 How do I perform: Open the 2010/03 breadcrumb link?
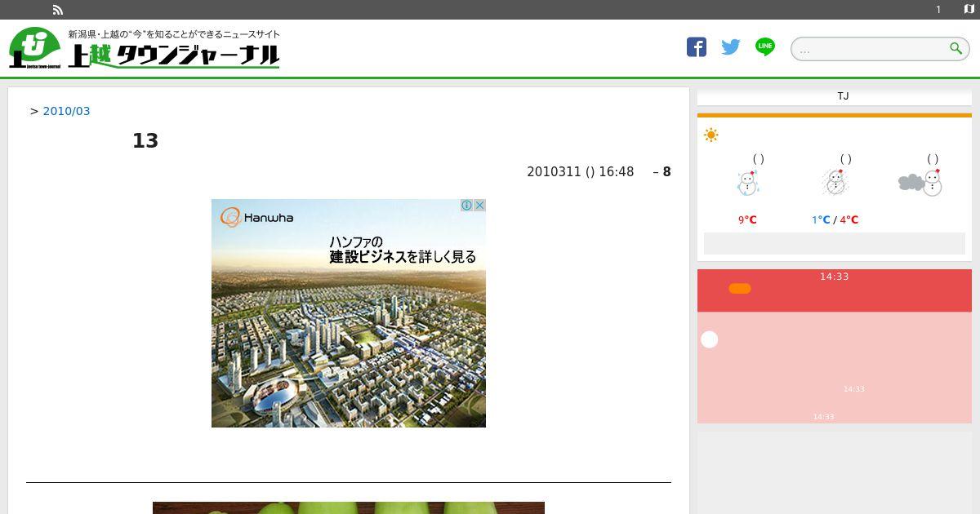[66, 111]
